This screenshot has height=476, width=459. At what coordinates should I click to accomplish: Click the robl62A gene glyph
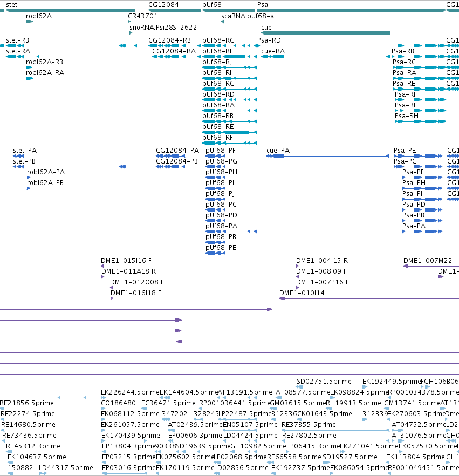pos(30,22)
